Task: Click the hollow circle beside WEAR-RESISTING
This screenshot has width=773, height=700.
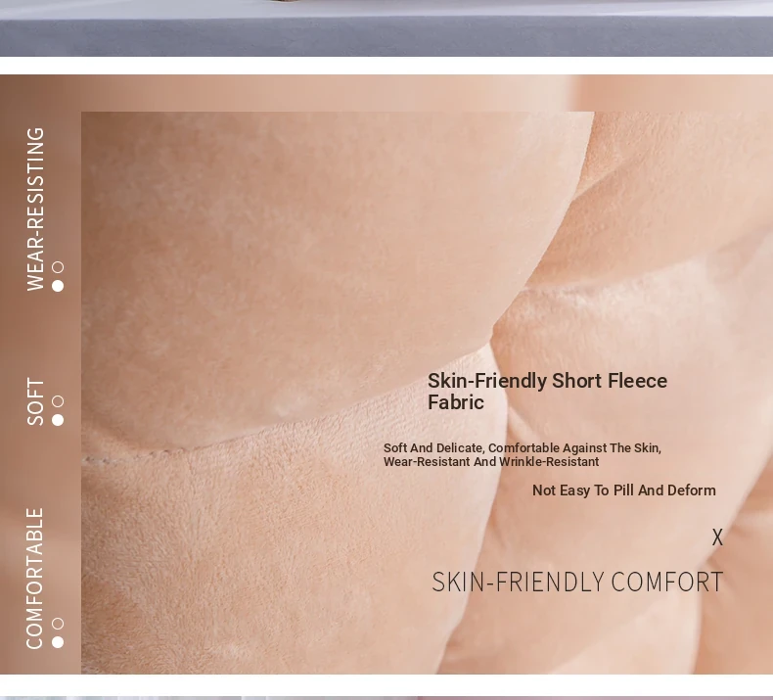Action: (58, 267)
